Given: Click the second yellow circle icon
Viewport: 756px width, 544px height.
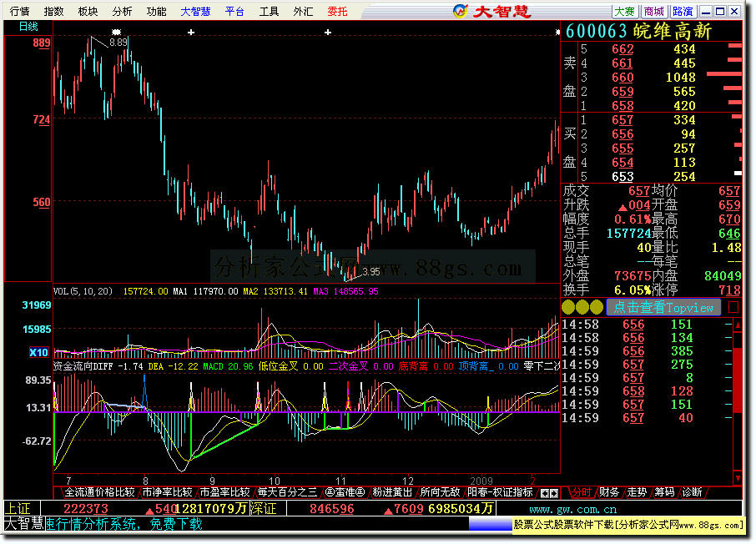Looking at the screenshot, I should [582, 307].
